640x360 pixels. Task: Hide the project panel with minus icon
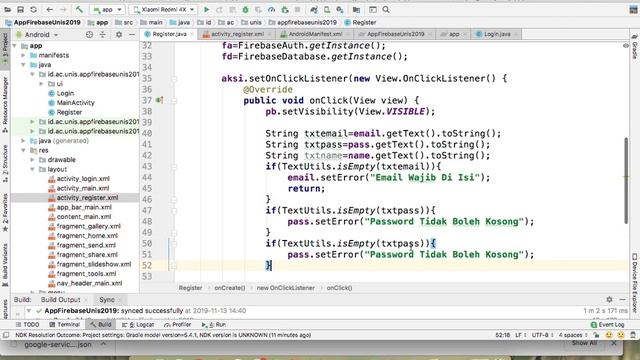click(132, 35)
